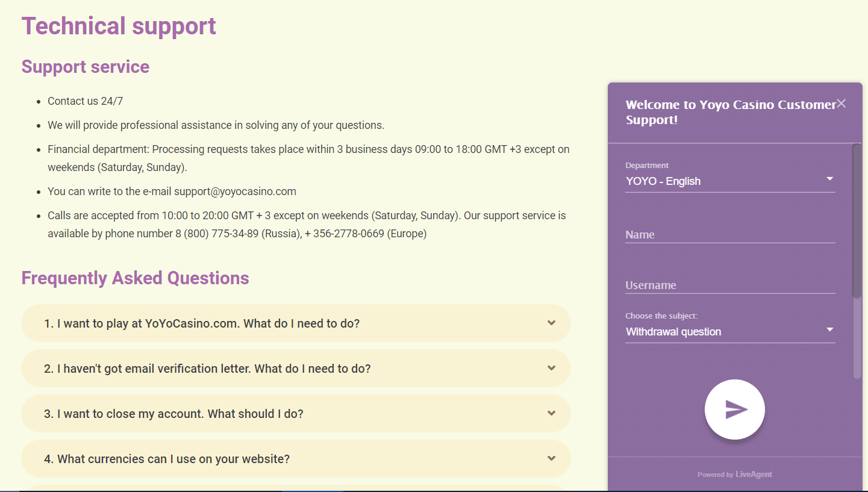Open 'I want to play at YoYoCasino.com' question
The width and height of the screenshot is (868, 492).
point(202,323)
